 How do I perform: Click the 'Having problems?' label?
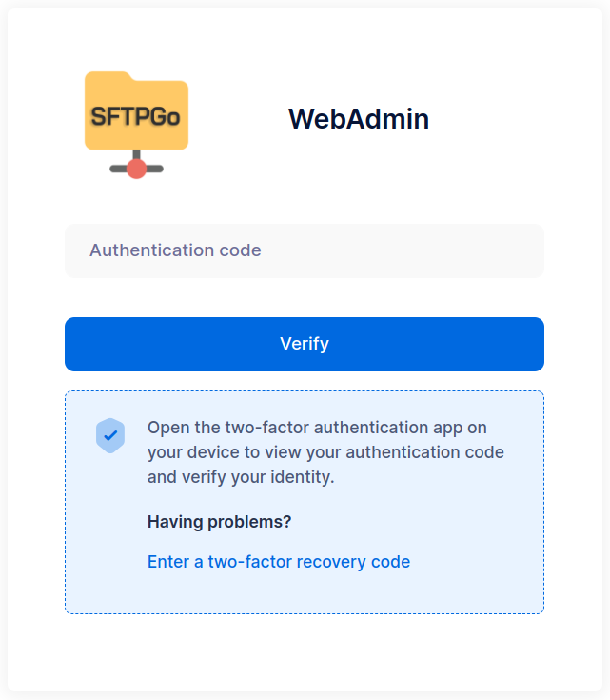219,522
